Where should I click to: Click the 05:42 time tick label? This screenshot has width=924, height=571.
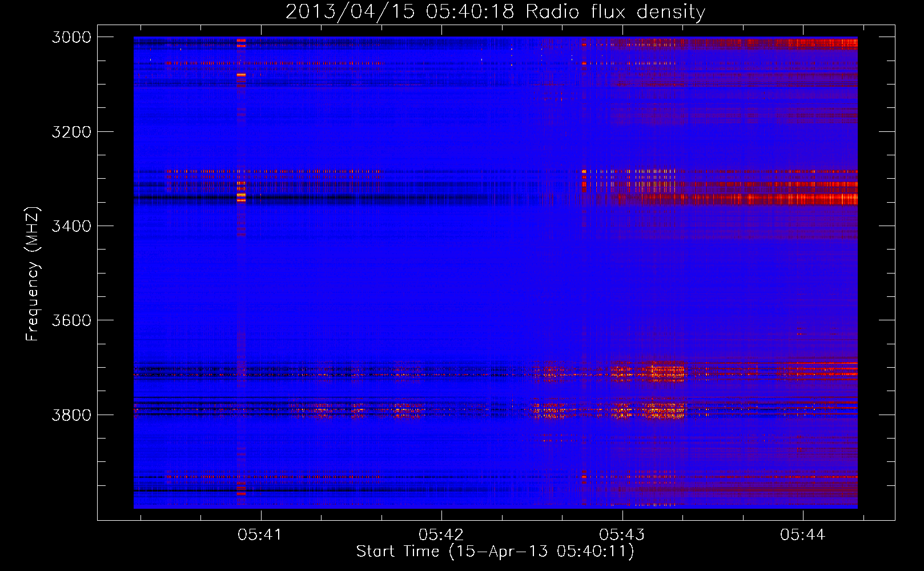coord(441,534)
